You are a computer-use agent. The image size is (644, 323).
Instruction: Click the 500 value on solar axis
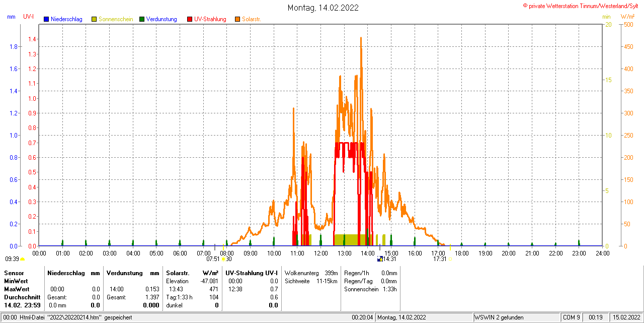[628, 24]
